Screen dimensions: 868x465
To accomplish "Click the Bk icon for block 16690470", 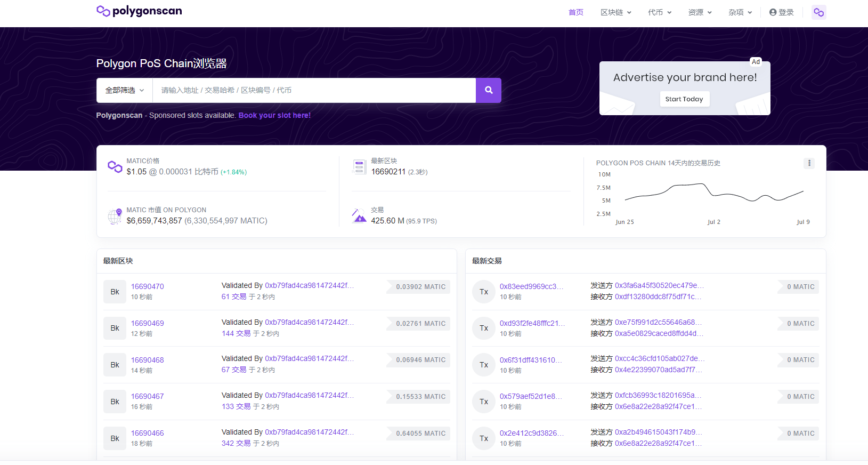I will coord(115,292).
